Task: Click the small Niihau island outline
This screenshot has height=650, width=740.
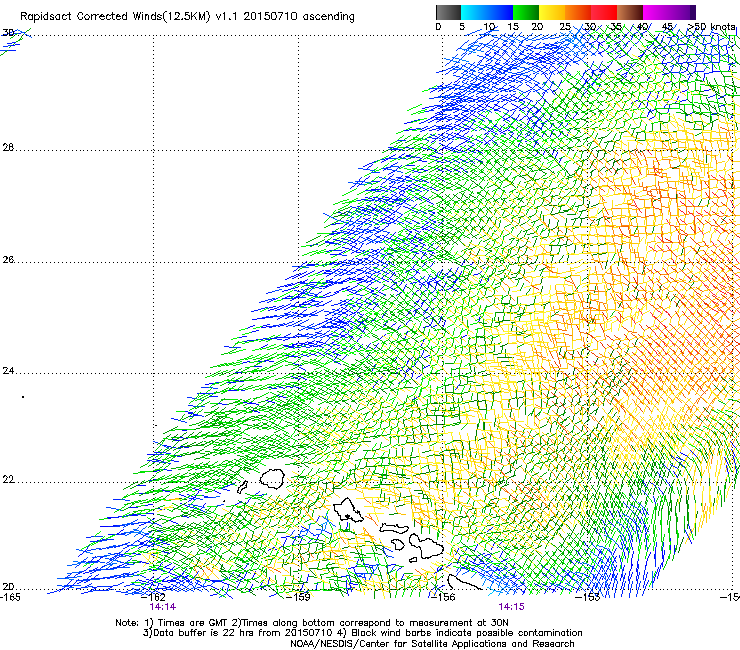Action: point(243,487)
